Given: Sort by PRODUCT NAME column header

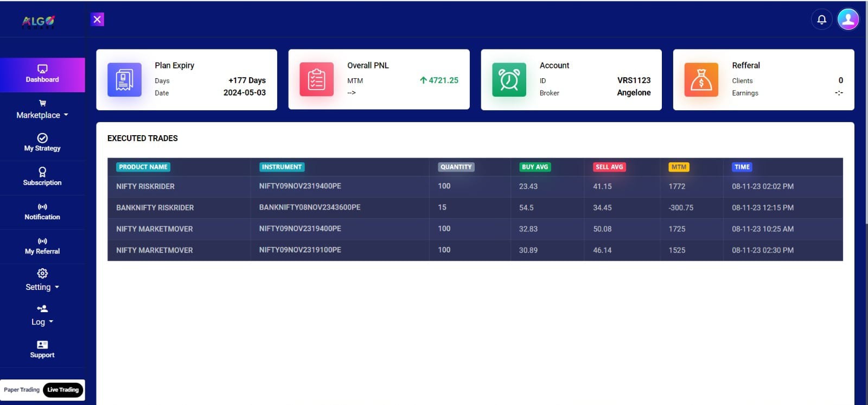Looking at the screenshot, I should point(143,167).
